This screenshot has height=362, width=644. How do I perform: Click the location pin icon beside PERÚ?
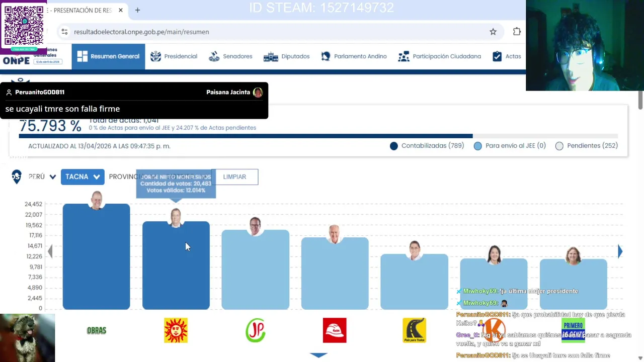tap(16, 176)
